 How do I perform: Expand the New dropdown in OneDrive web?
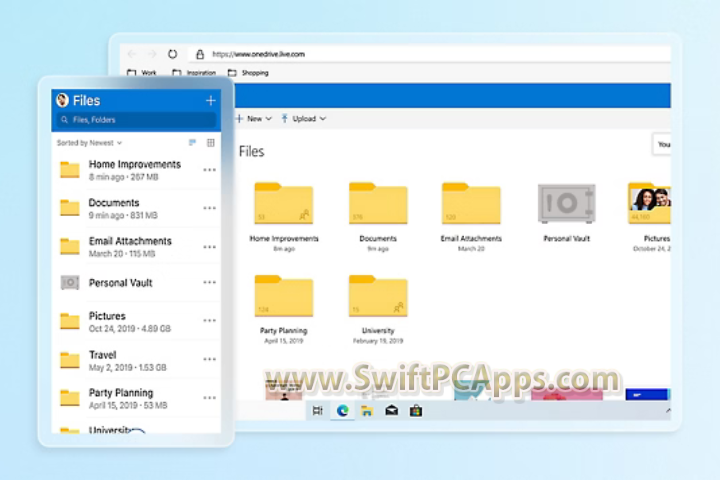253,119
